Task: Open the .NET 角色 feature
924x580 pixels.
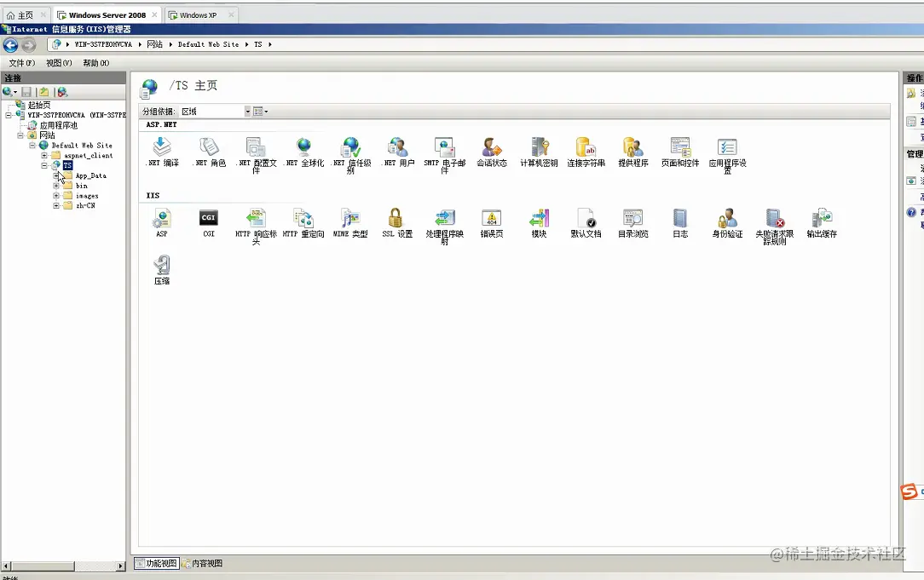Action: tap(209, 152)
